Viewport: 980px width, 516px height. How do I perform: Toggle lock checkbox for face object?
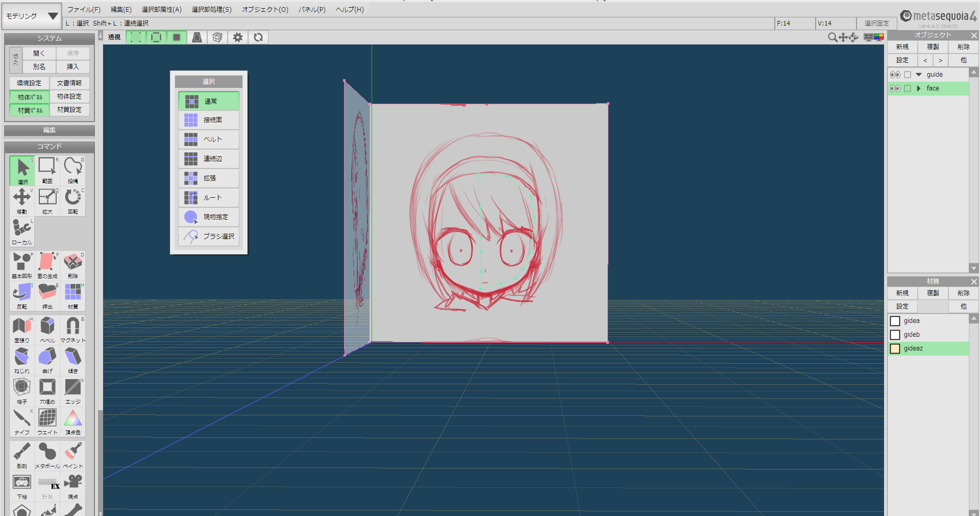click(908, 88)
